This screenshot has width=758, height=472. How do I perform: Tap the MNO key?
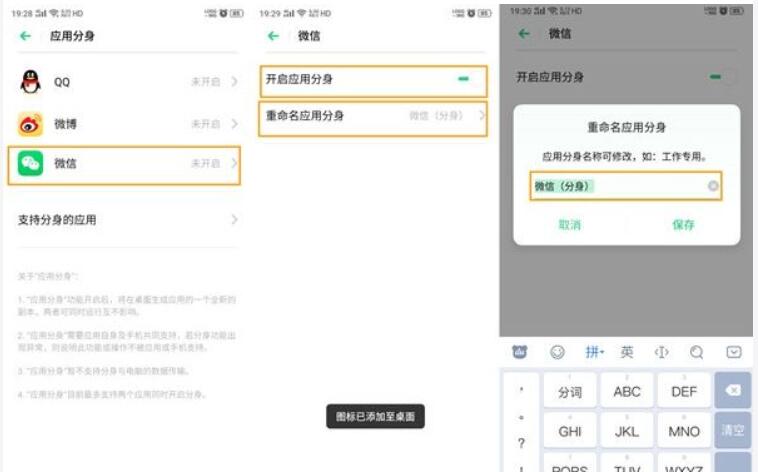(684, 430)
